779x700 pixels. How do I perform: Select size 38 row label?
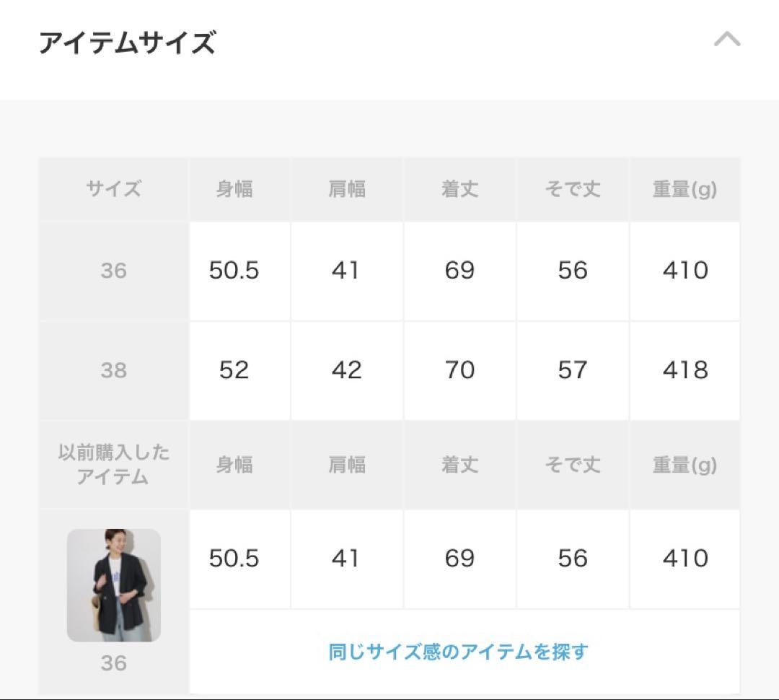[114, 370]
